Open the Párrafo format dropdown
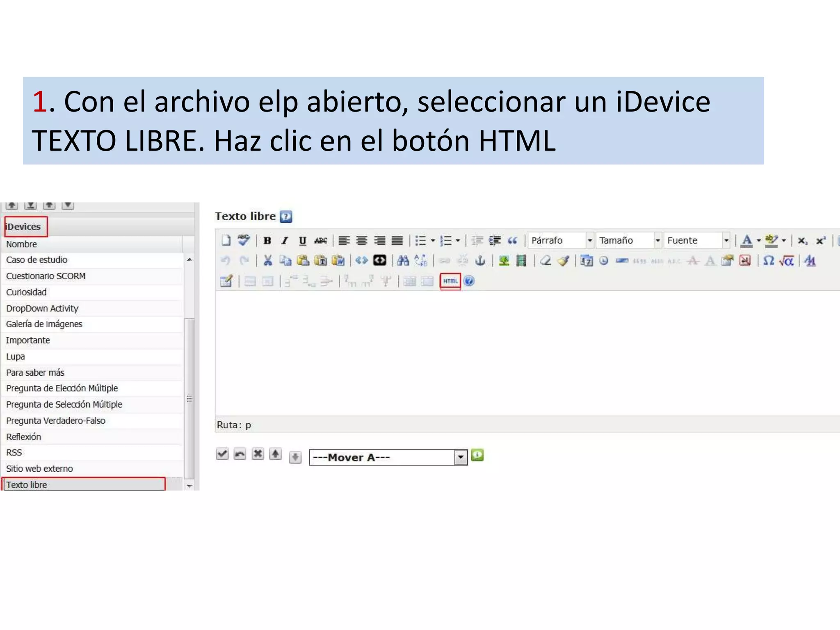Viewport: 840px width, 630px height. click(x=589, y=241)
